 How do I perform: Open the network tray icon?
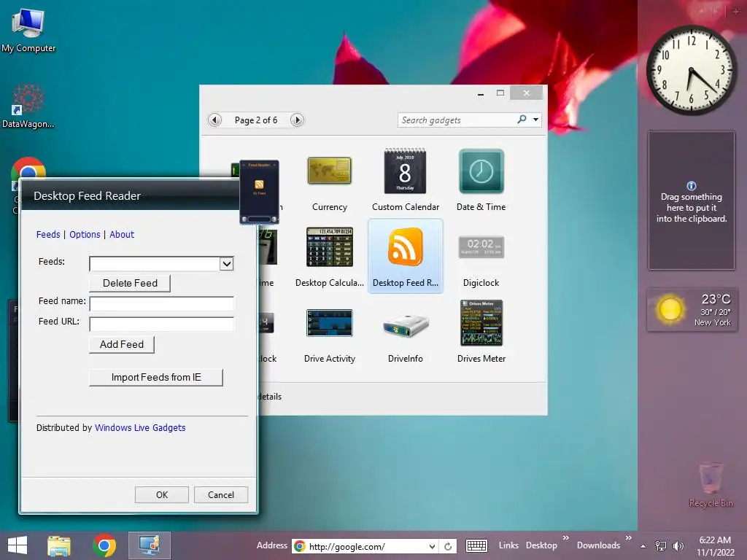tap(661, 545)
